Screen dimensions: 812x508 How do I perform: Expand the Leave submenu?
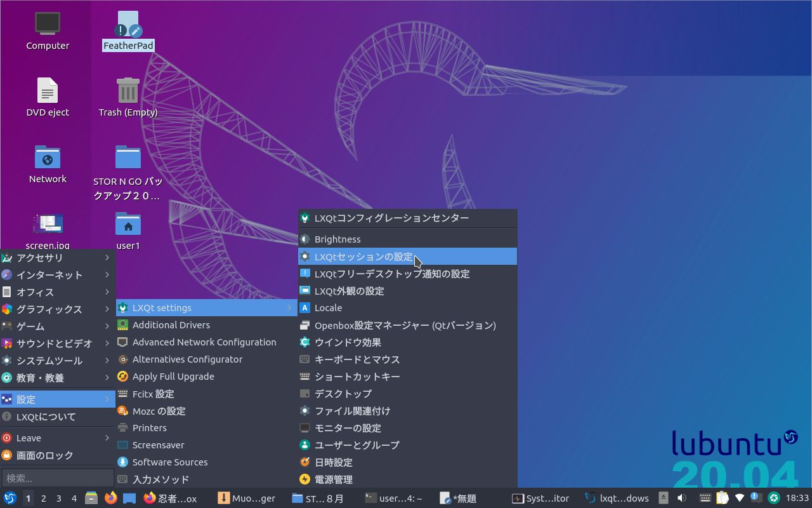tap(58, 438)
